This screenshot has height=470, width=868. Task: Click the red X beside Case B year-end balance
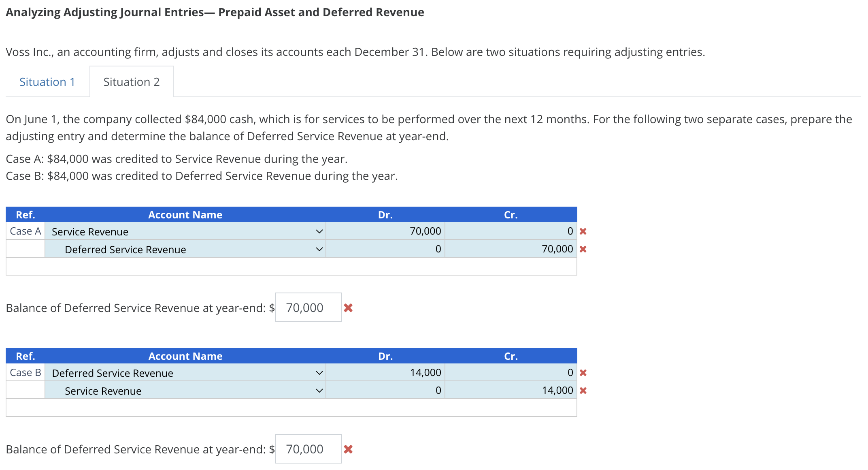pos(349,449)
